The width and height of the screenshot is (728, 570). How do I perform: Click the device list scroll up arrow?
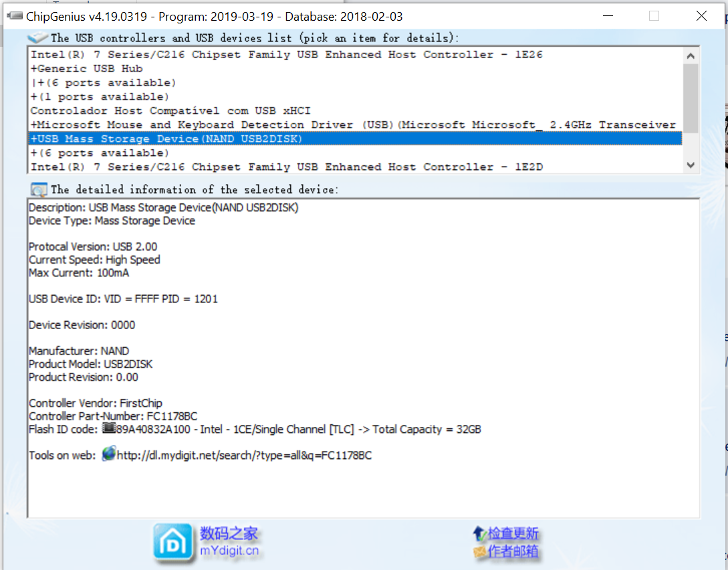point(691,56)
